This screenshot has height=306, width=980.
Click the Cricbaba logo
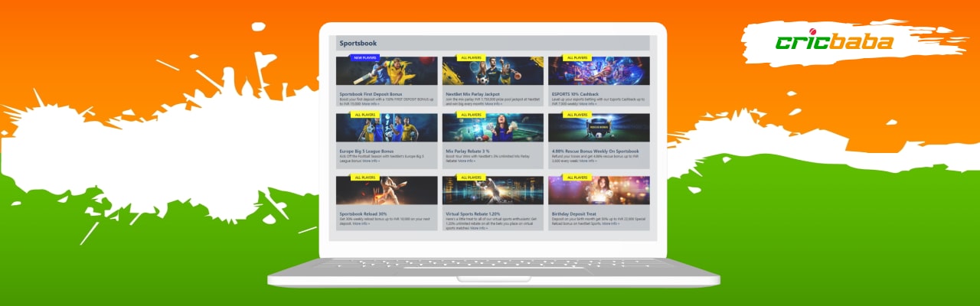click(835, 41)
